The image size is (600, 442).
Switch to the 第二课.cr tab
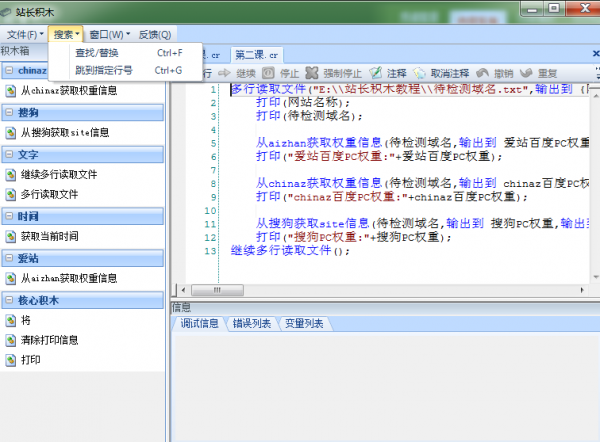coord(256,55)
